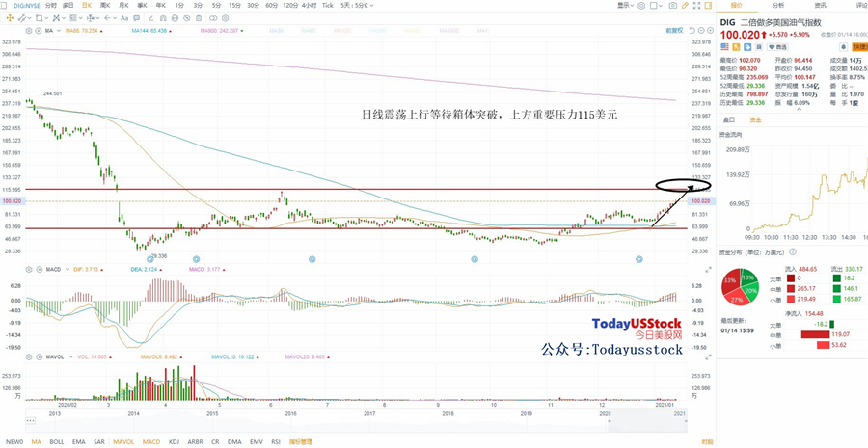This screenshot has height=448, width=868.
Task: Toggle the SAR indicator
Action: coord(99,442)
